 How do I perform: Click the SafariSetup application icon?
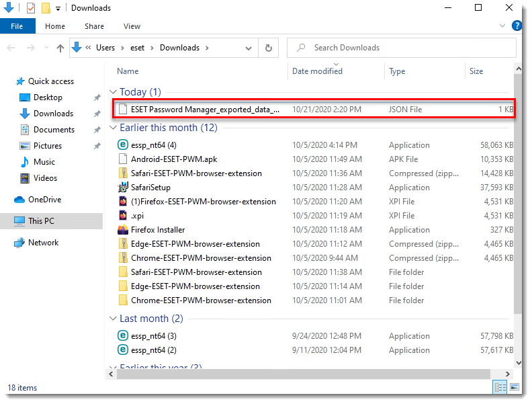pyautogui.click(x=123, y=188)
